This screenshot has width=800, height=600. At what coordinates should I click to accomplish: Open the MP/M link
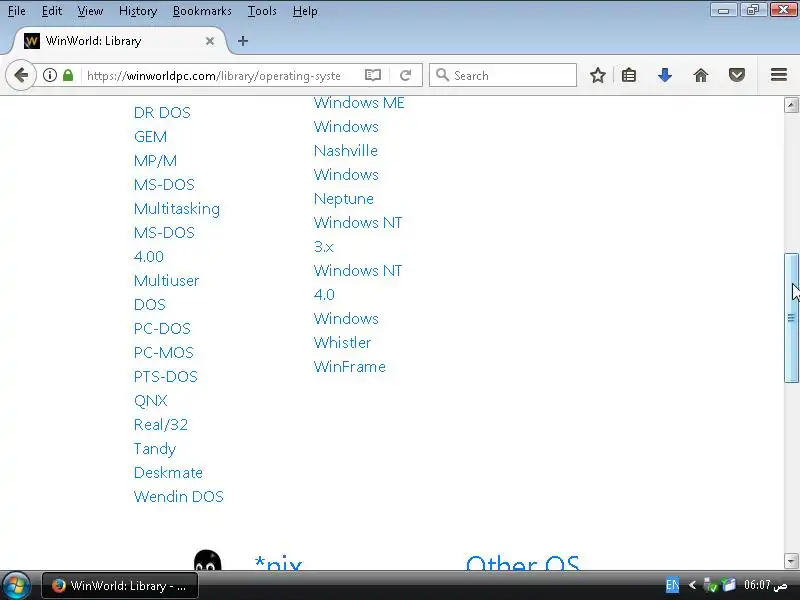point(155,160)
